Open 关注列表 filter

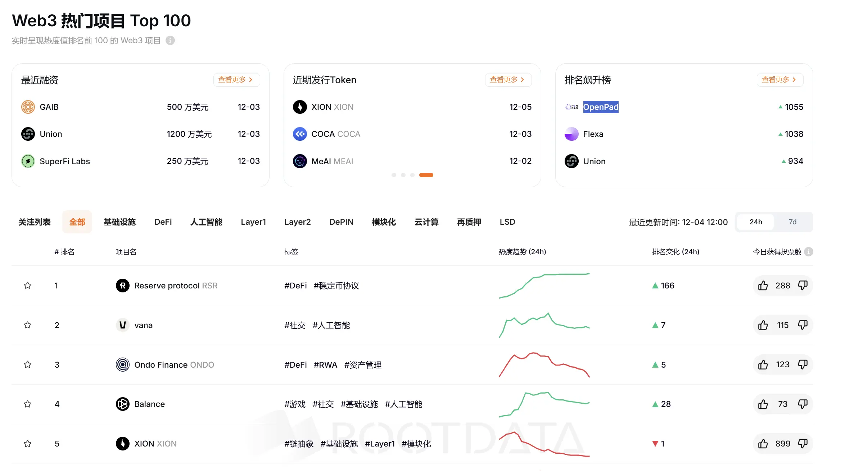(35, 222)
